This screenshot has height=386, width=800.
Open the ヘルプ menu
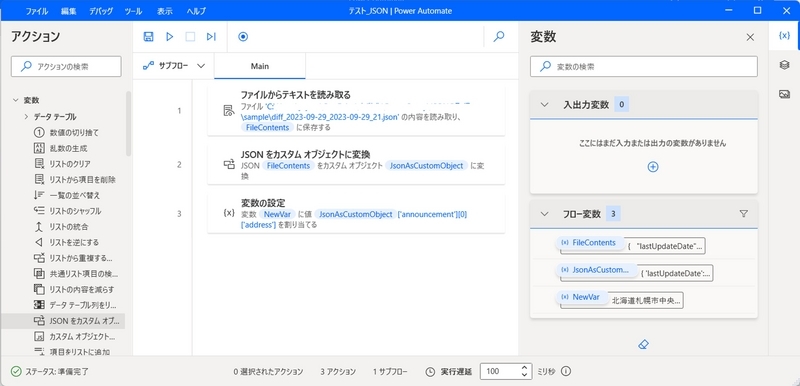(196, 11)
